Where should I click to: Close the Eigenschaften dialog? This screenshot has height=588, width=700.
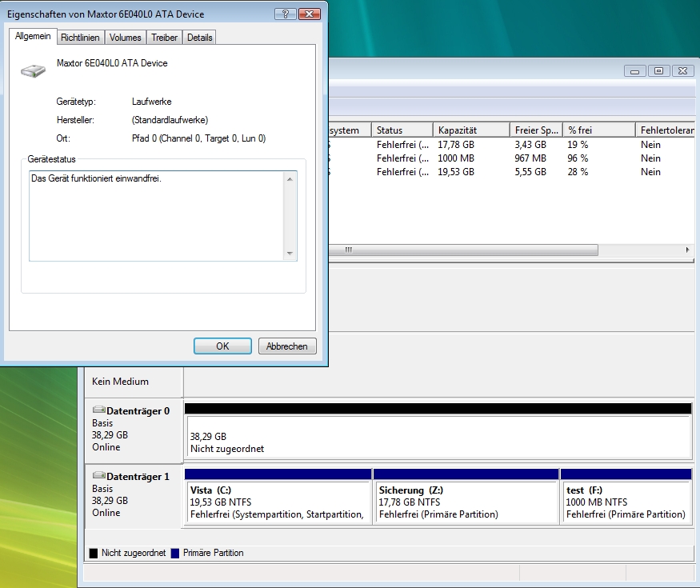click(x=310, y=14)
